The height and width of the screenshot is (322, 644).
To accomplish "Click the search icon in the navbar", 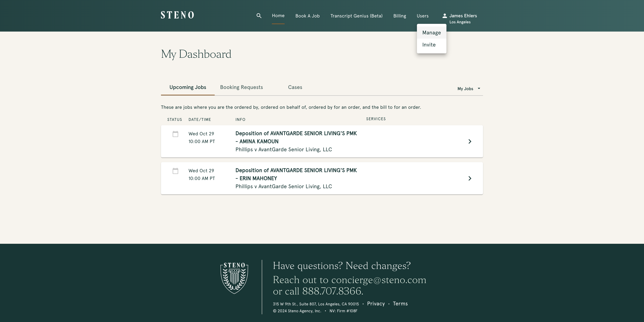I will (259, 16).
